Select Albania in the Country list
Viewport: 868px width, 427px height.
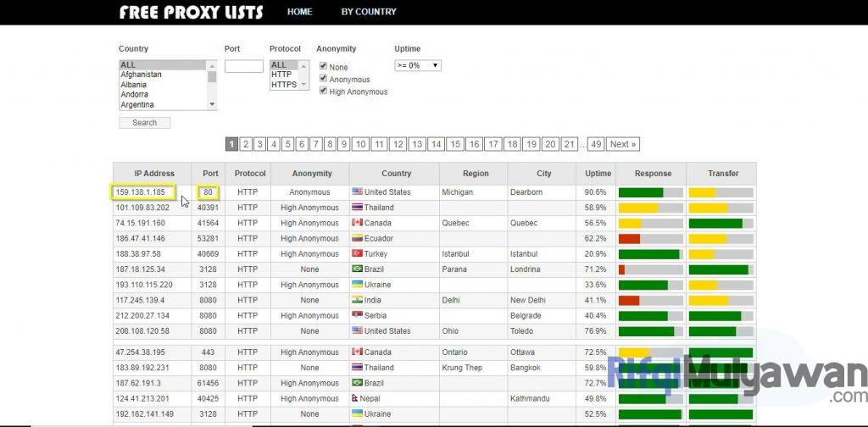(163, 85)
